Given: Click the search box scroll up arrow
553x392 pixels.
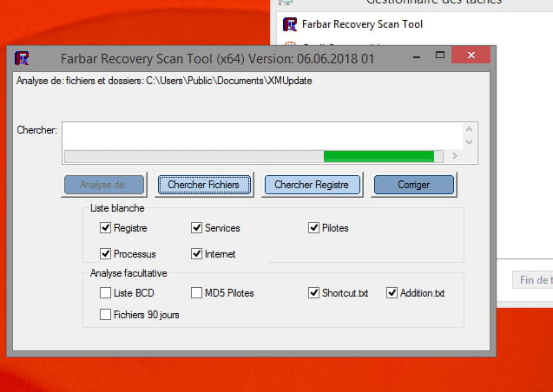Looking at the screenshot, I should [x=469, y=129].
